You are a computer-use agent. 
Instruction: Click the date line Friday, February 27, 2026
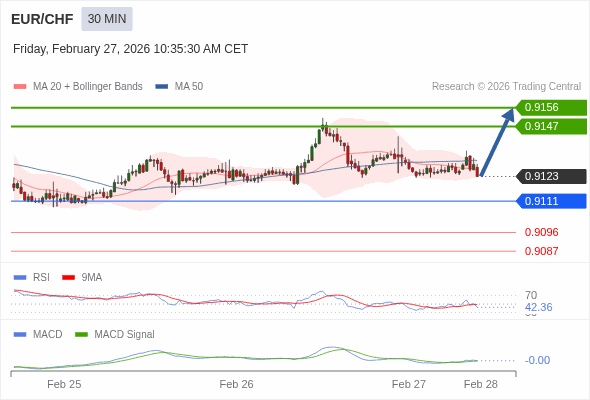130,49
